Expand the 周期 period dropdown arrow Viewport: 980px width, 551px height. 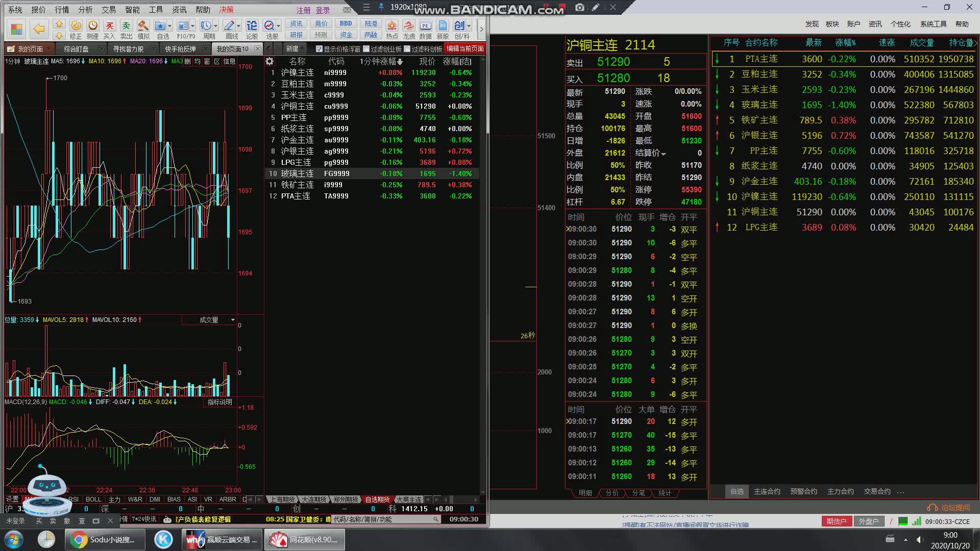(216, 26)
